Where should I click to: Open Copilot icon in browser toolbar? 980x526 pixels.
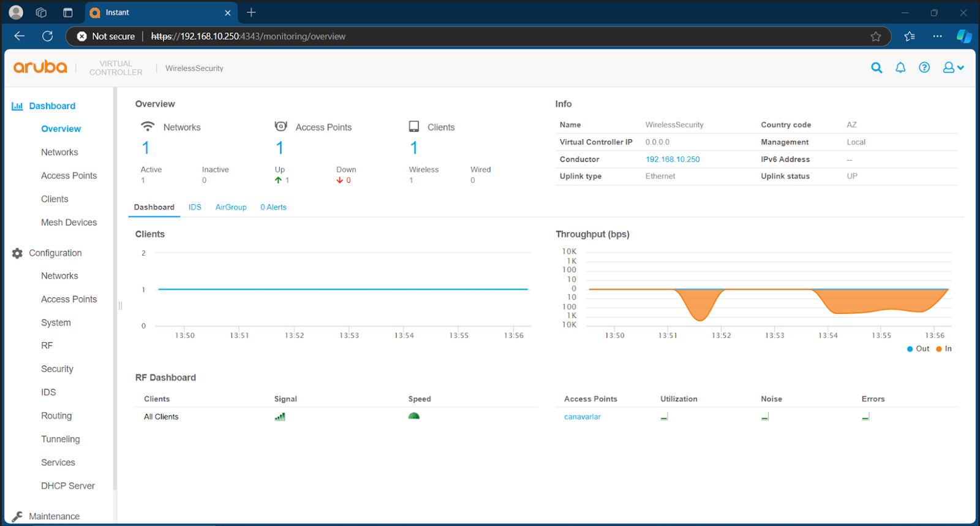[x=964, y=36]
